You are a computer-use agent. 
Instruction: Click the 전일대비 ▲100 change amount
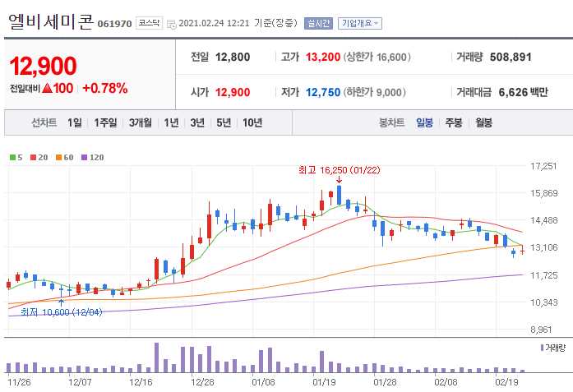42,88
